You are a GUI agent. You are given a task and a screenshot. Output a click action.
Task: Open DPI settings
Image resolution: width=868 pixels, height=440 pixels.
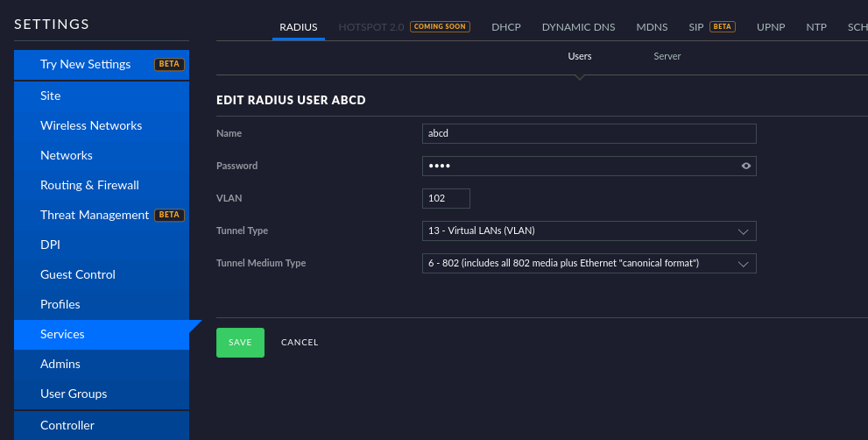click(x=102, y=245)
